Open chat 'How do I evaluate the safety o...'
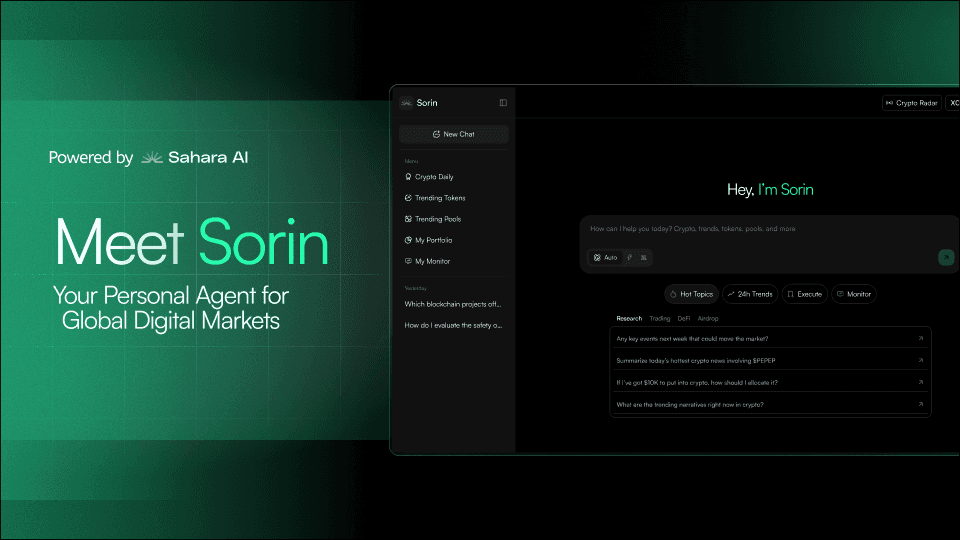 pos(453,326)
